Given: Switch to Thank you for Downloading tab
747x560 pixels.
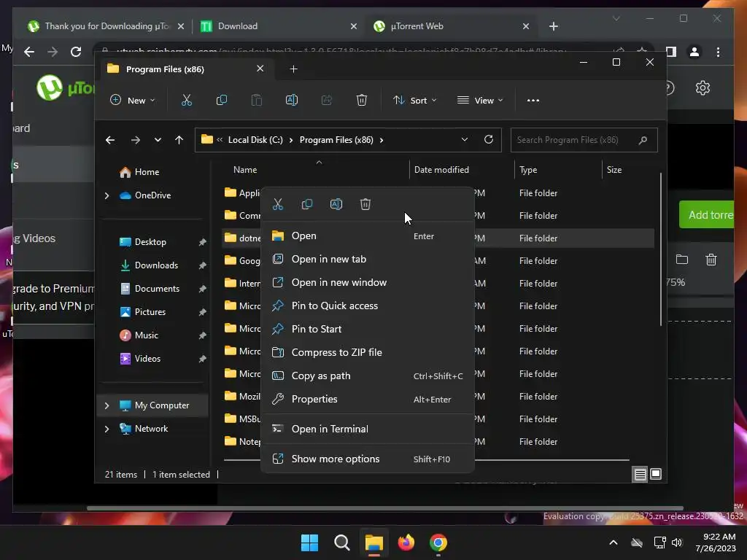Looking at the screenshot, I should 106,26.
